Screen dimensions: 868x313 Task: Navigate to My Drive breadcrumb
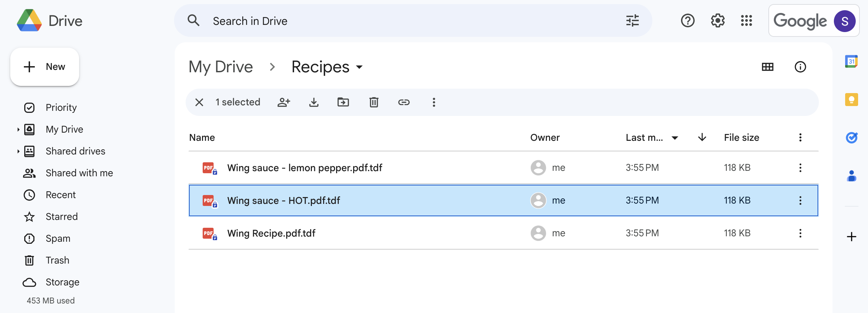click(221, 67)
